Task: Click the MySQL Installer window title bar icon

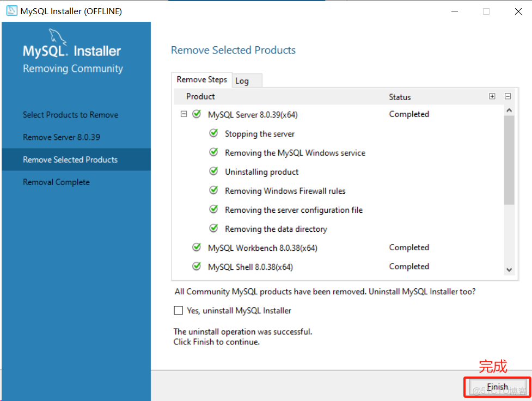Action: [x=11, y=10]
